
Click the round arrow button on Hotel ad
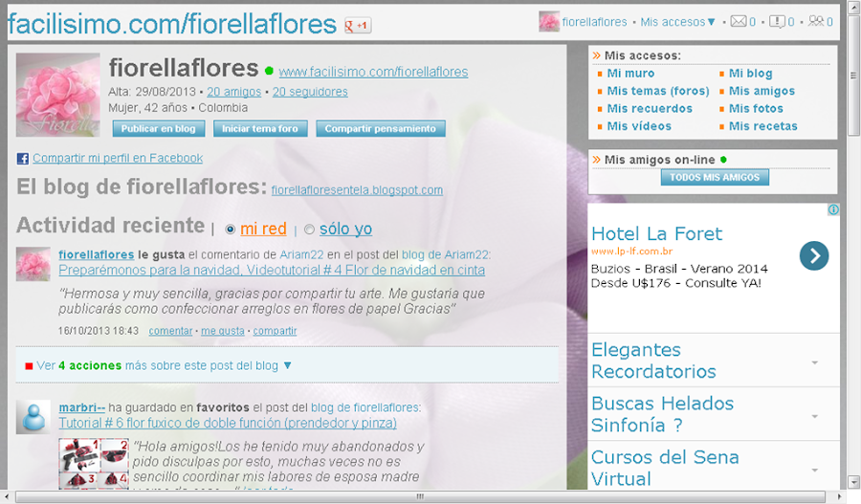coord(814,256)
